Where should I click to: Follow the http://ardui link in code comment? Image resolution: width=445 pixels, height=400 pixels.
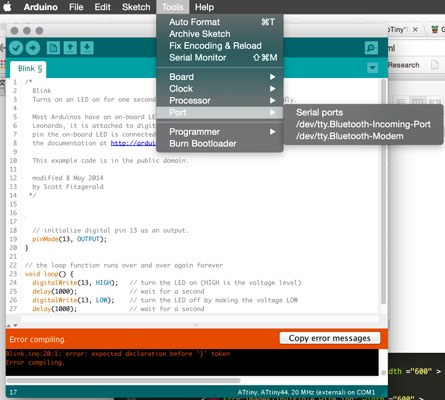[133, 143]
